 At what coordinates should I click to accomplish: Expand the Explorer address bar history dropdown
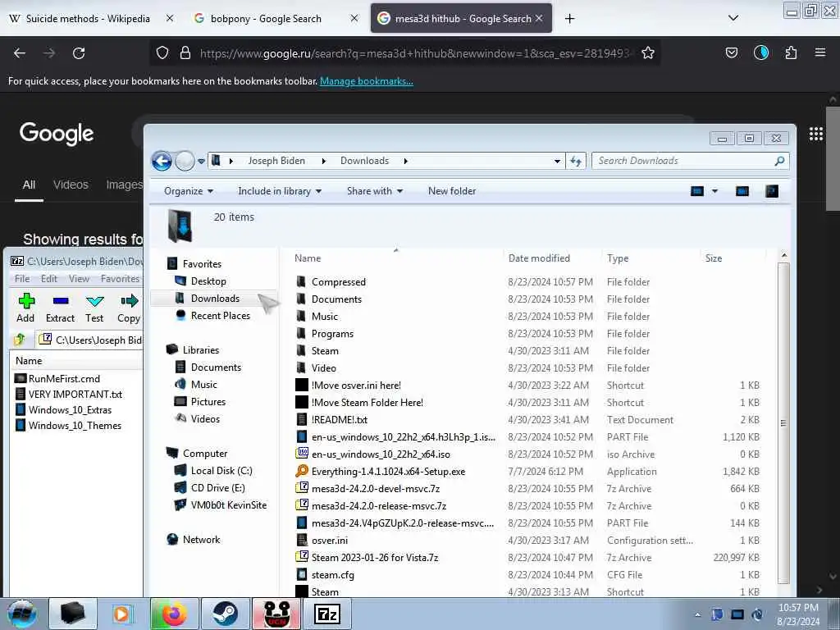coord(557,161)
